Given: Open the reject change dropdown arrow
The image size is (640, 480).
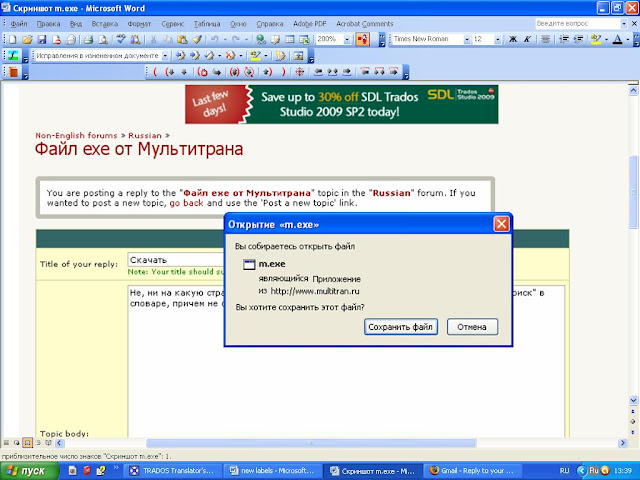Looking at the screenshot, I should click(x=240, y=56).
